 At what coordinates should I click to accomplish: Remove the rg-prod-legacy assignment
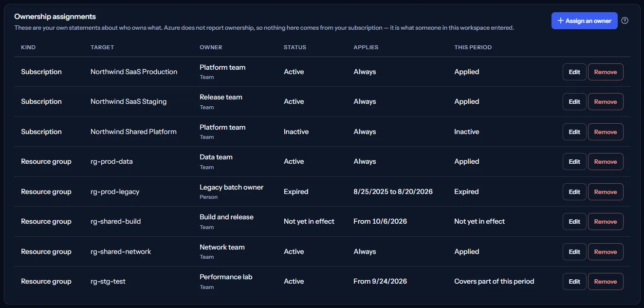[606, 192]
